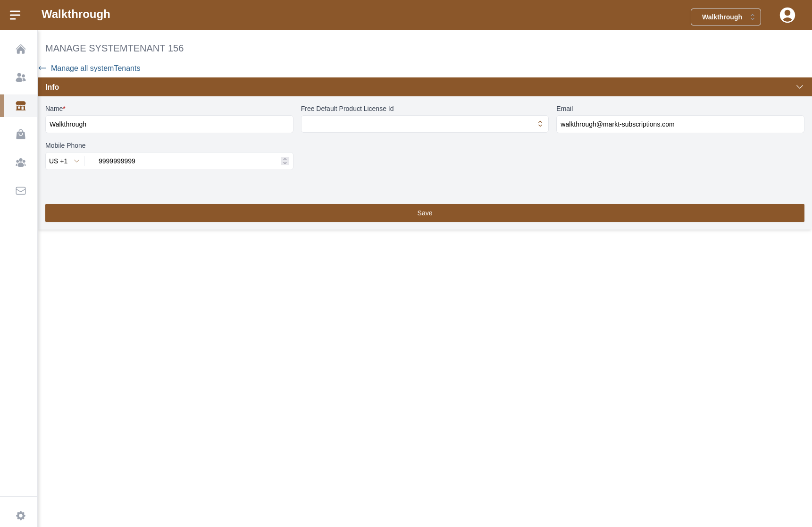Viewport: 812px width, 527px height.
Task: Expand the Free Default Product License Id dropdown
Action: [x=424, y=124]
